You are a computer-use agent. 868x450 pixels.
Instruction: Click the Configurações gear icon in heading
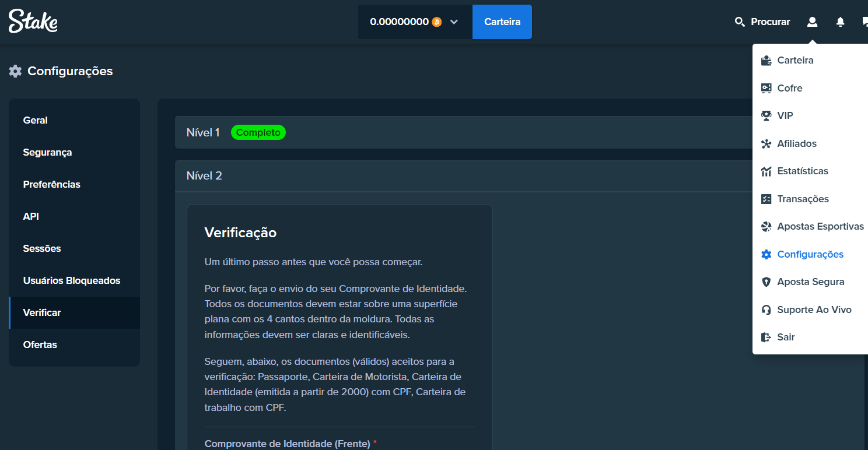click(x=15, y=71)
